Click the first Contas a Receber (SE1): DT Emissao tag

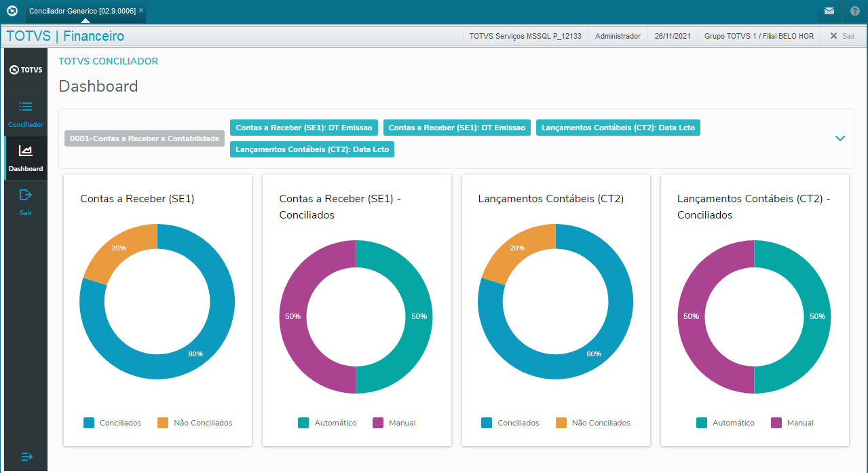pyautogui.click(x=304, y=128)
